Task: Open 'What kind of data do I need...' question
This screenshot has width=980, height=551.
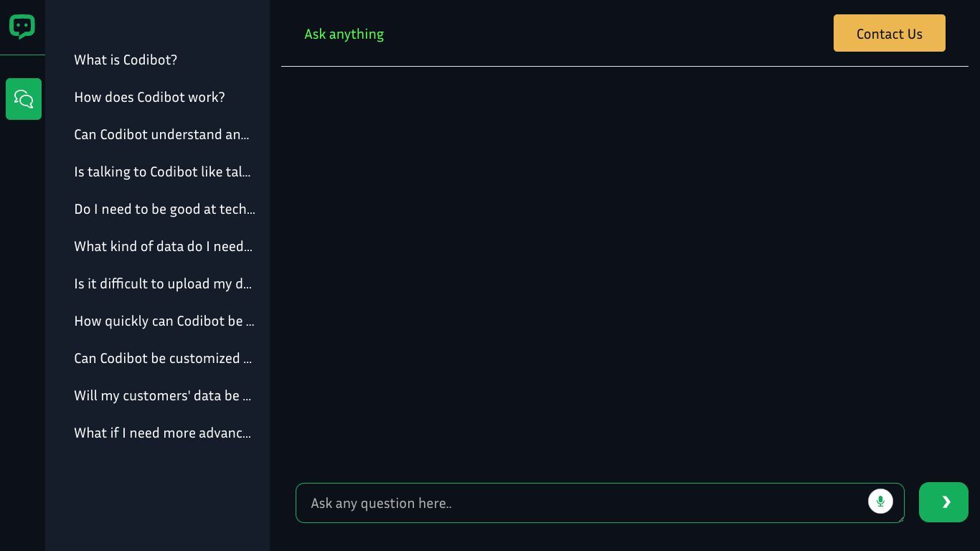Action: click(x=164, y=246)
